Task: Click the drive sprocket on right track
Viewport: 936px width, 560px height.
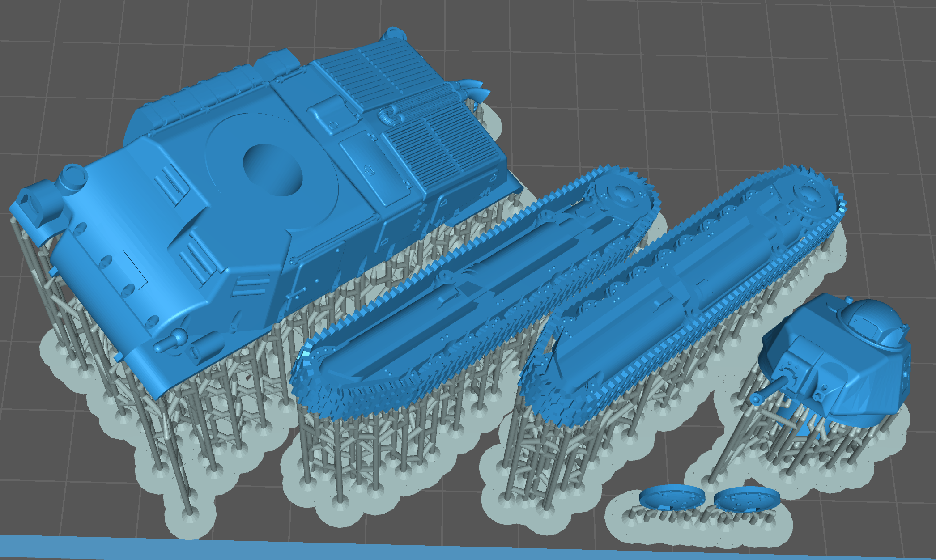Action: click(x=811, y=195)
